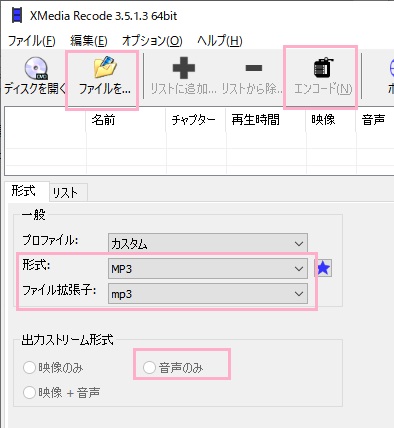The height and width of the screenshot is (428, 394).
Task: Click the エンコード(N) encode icon
Action: 323,67
